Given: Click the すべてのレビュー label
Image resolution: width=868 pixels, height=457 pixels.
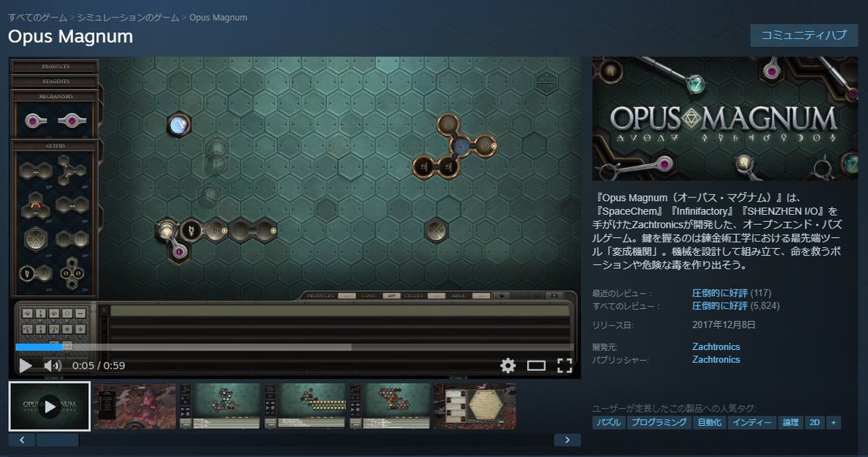Looking at the screenshot, I should click(625, 306).
